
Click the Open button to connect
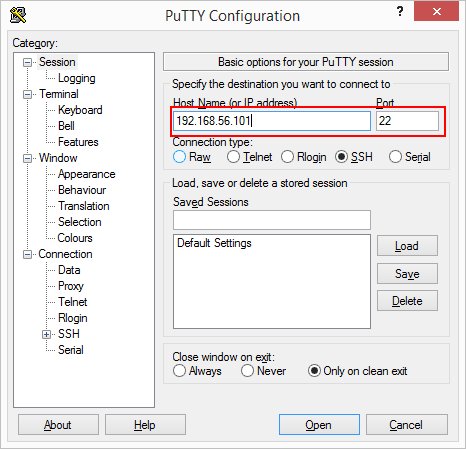[319, 425]
